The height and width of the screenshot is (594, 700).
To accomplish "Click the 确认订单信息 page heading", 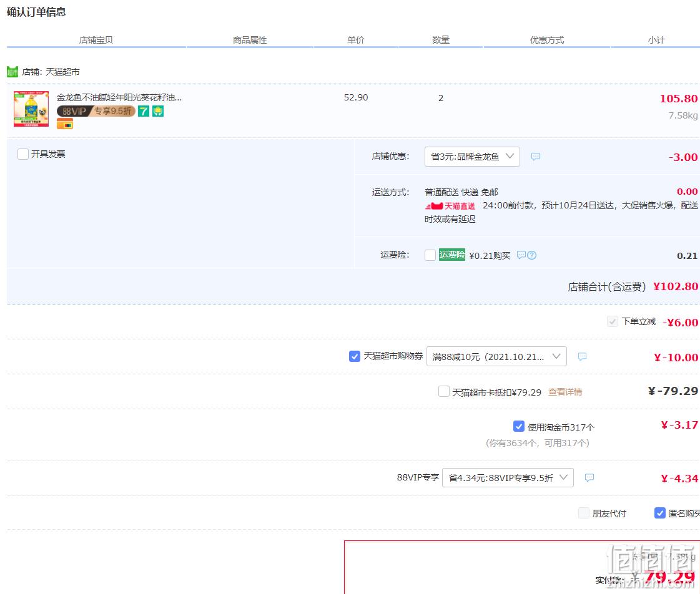I will (x=36, y=12).
